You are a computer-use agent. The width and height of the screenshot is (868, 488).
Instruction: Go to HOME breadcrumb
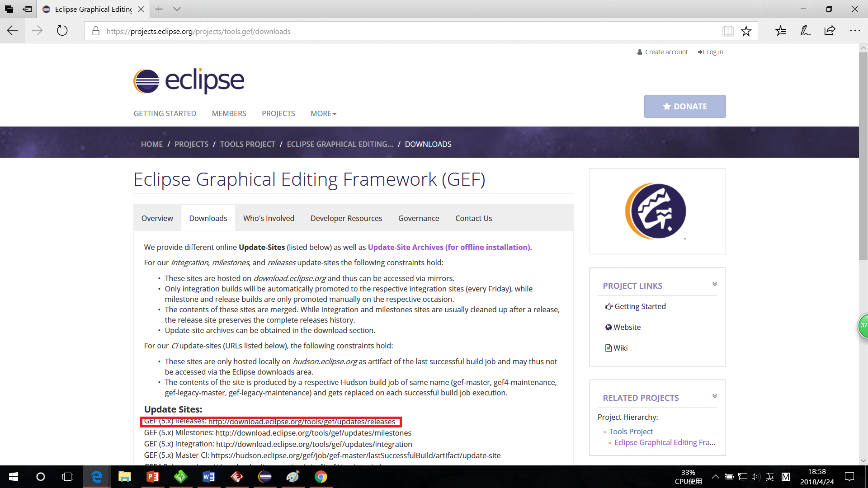152,144
